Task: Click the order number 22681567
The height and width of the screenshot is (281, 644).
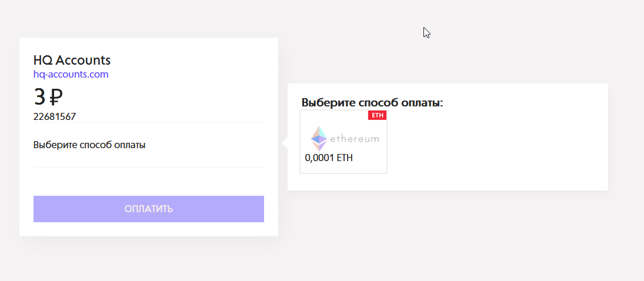Action: [x=55, y=116]
